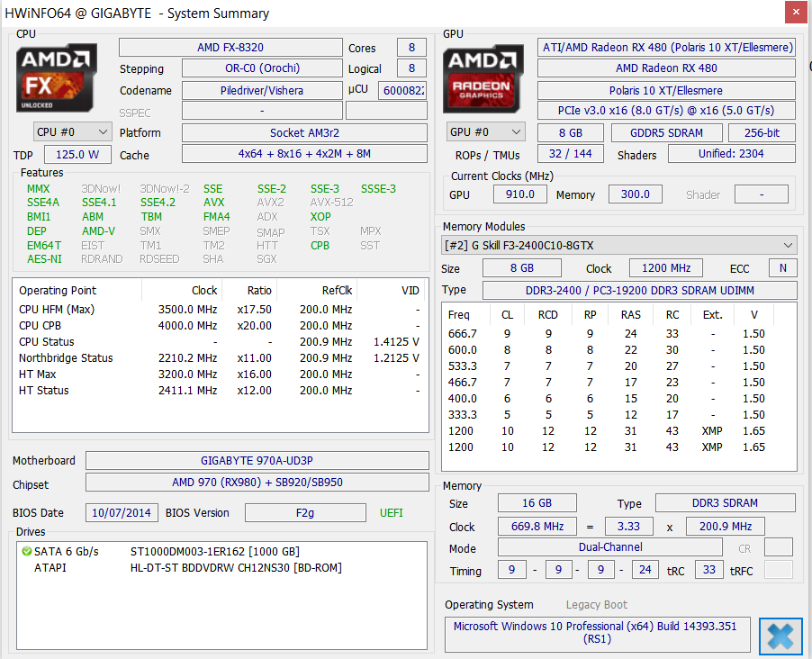
Task: Click the µCU microcode value field
Action: pyautogui.click(x=403, y=90)
